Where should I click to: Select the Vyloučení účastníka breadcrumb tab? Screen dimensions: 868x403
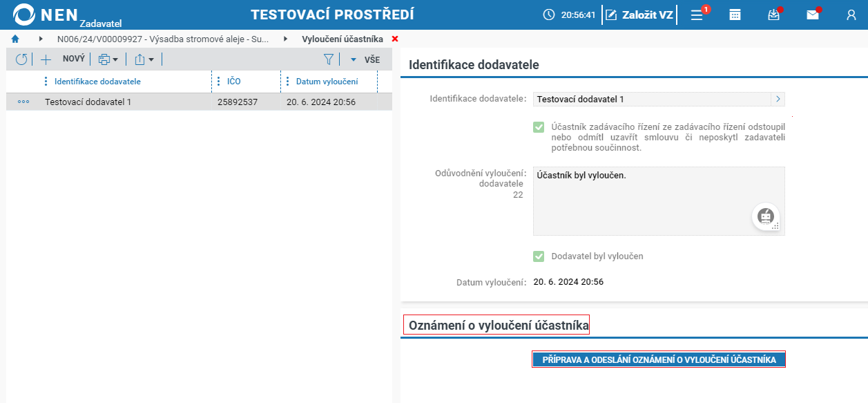coord(343,39)
